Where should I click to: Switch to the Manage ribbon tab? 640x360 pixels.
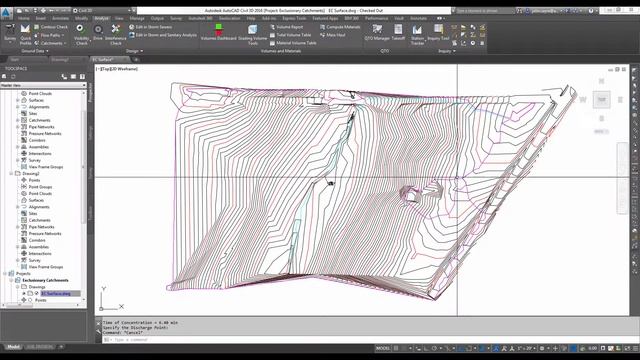click(x=137, y=18)
